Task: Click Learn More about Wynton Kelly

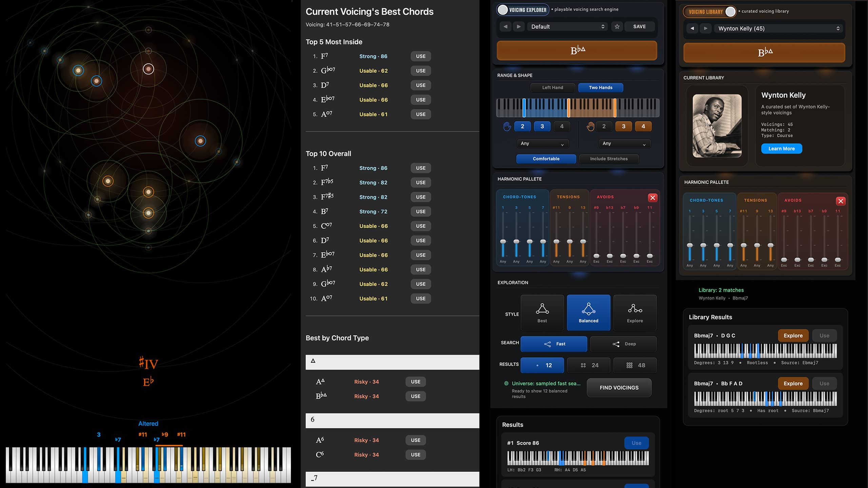Action: click(x=782, y=148)
